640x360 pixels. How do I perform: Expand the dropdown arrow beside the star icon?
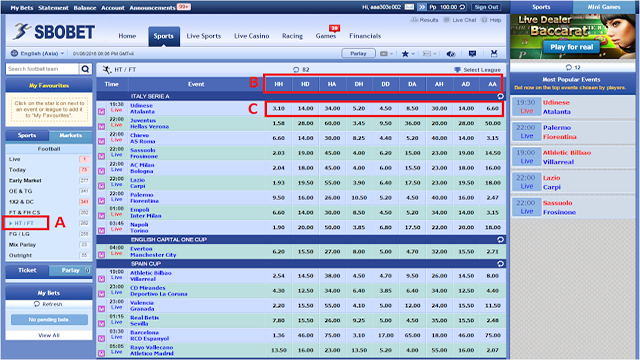pos(413,54)
